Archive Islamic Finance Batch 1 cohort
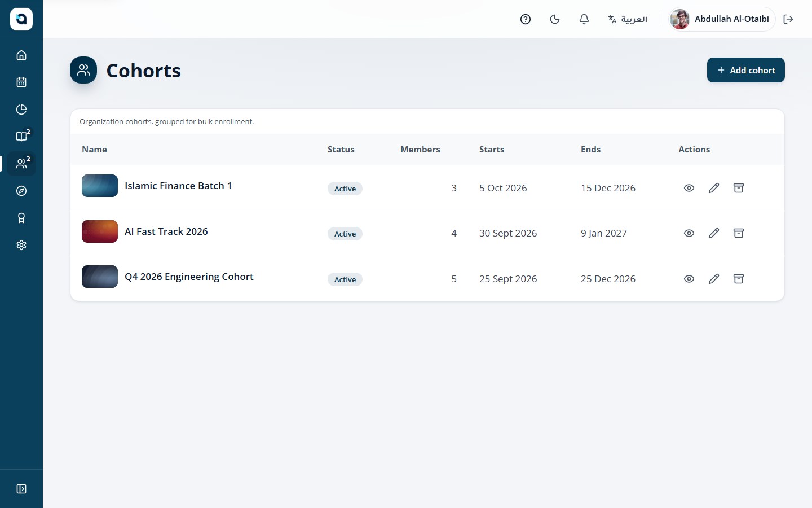 click(739, 188)
